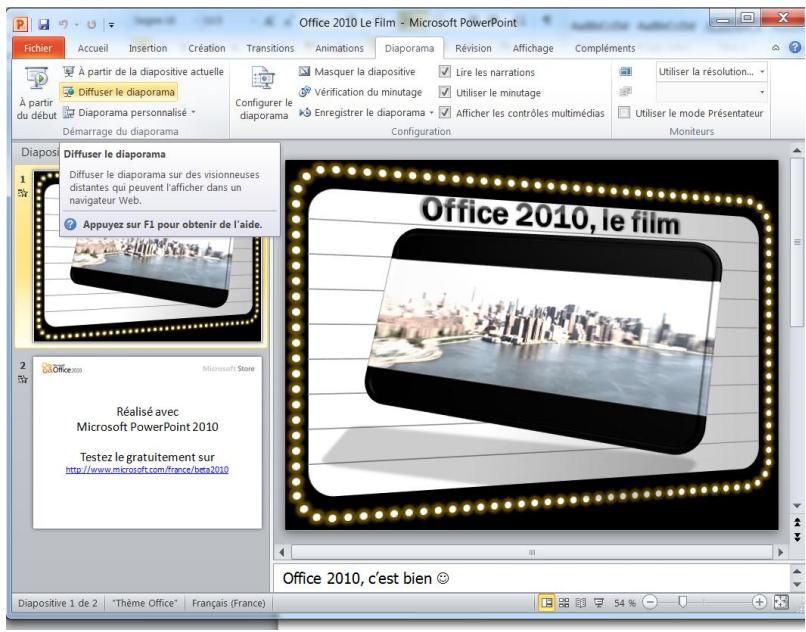
Task: Click the horizontal scrollbar right arrow
Action: 781,552
